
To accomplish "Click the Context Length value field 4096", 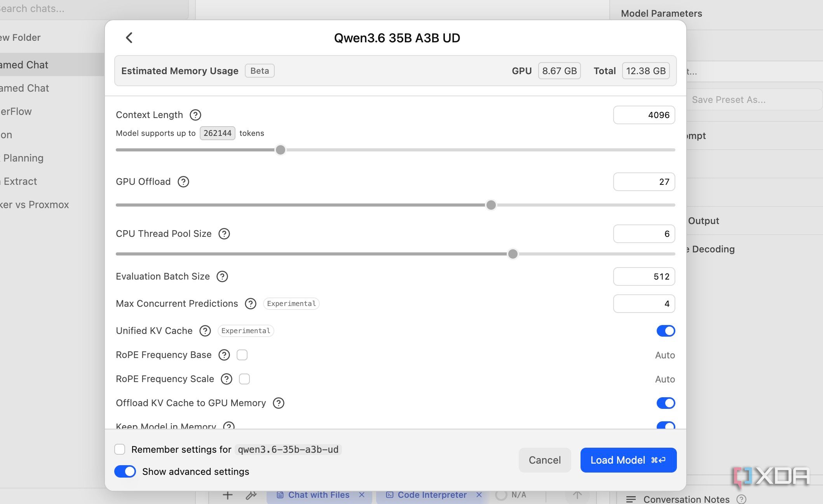I will 644,115.
